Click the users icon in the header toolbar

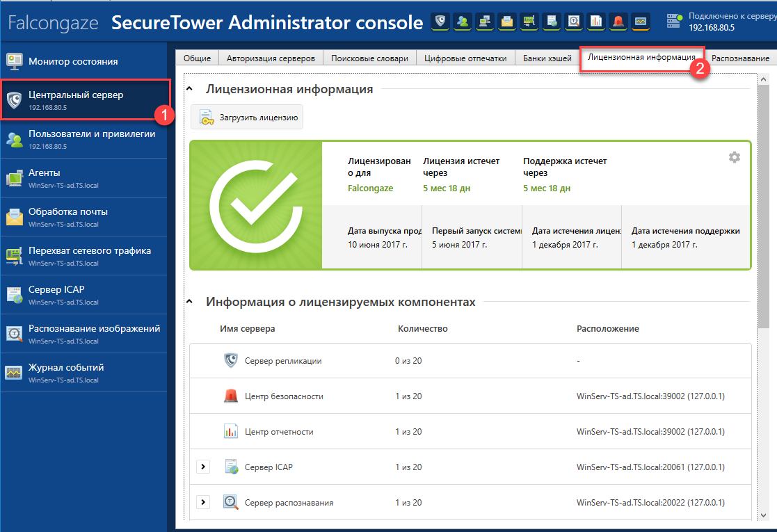[463, 22]
